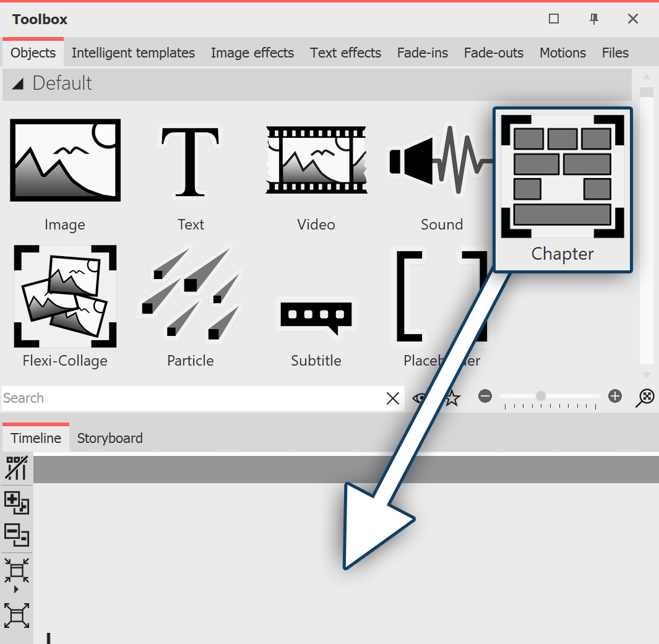Clear the search field with X
This screenshot has width=659, height=644.
392,398
